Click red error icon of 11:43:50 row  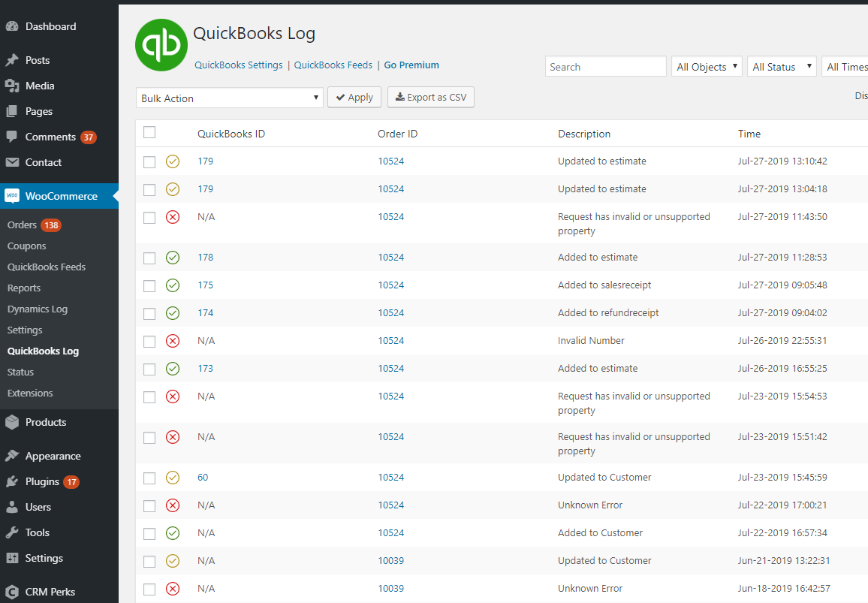pyautogui.click(x=173, y=217)
